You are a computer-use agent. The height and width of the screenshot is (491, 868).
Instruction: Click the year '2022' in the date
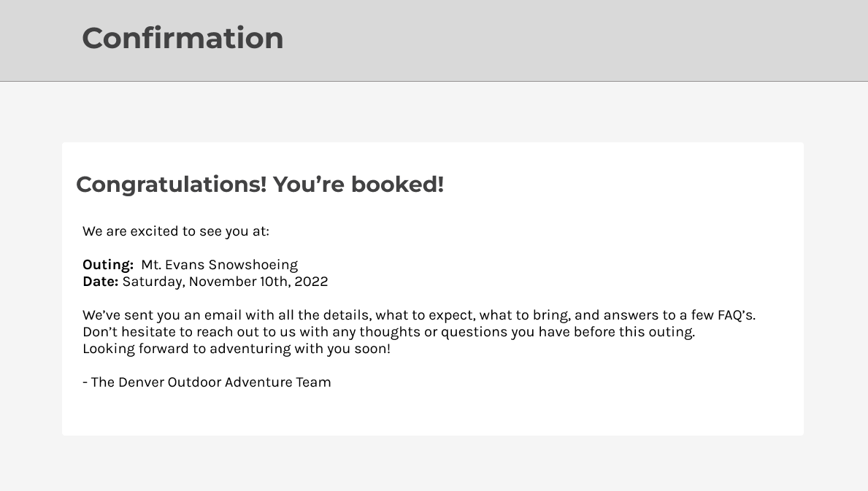coord(311,282)
